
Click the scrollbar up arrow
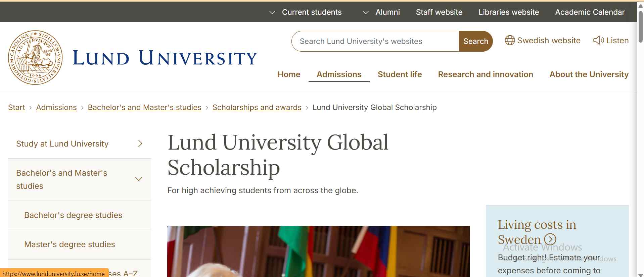(640, 5)
